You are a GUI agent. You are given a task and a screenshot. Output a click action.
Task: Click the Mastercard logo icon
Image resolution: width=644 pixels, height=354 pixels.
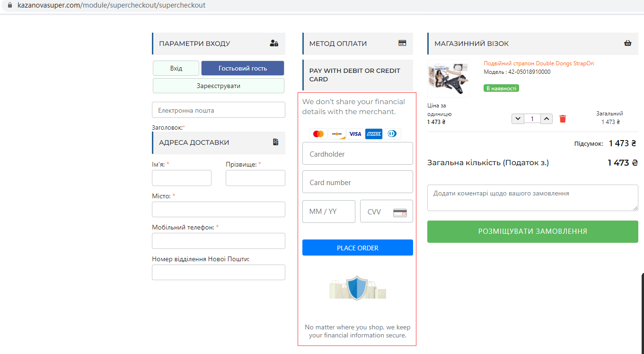pos(318,134)
